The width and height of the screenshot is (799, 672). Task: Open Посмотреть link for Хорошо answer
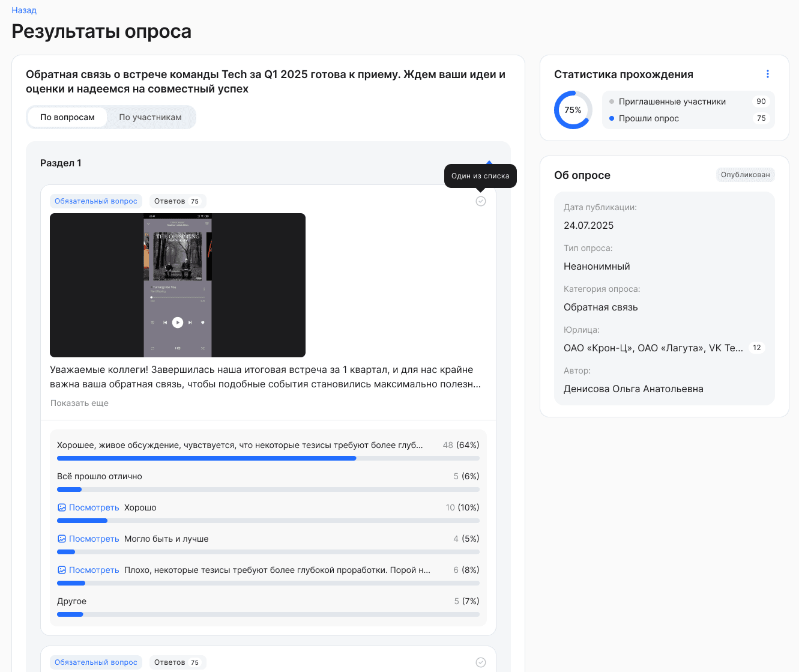coord(94,507)
